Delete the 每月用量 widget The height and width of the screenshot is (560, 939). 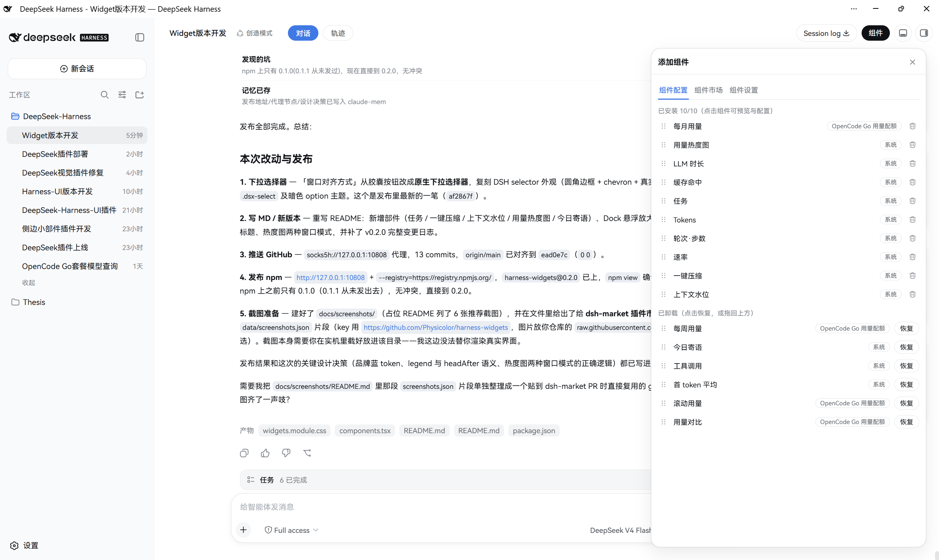(x=913, y=126)
